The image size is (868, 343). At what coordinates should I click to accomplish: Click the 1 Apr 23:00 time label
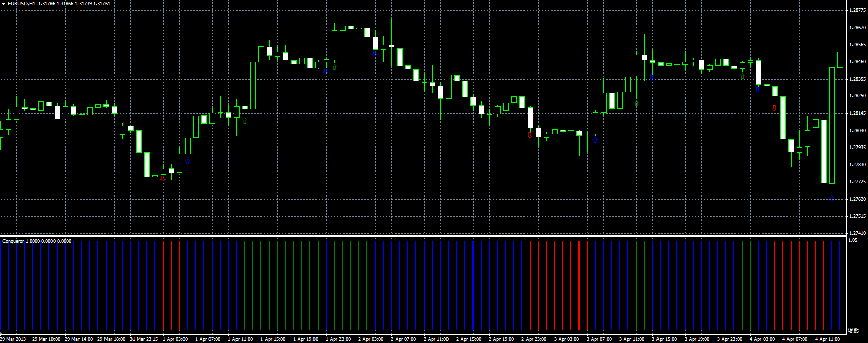338,339
